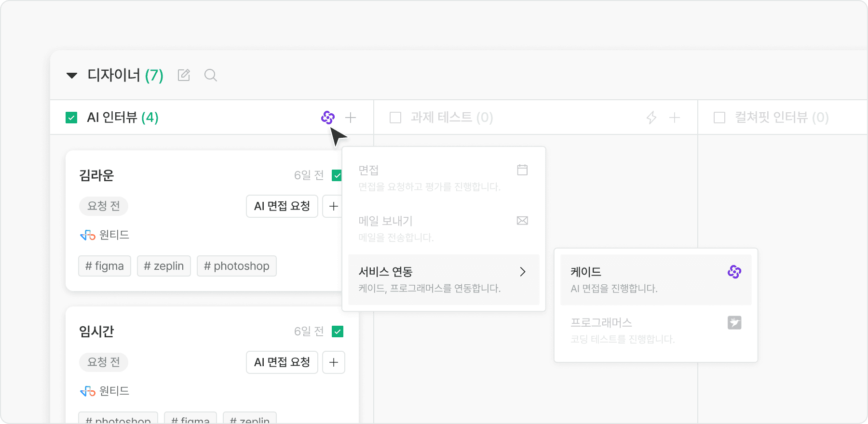Select the # zeplin tag on 김라운 card
Image resolution: width=868 pixels, height=424 pixels.
tap(164, 266)
